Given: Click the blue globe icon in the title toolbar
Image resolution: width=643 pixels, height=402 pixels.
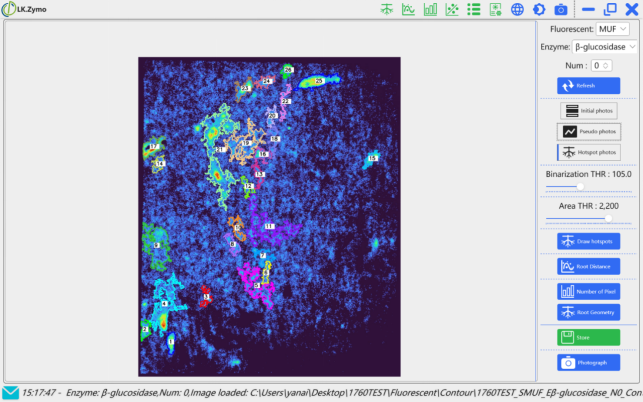Looking at the screenshot, I should click(x=517, y=10).
